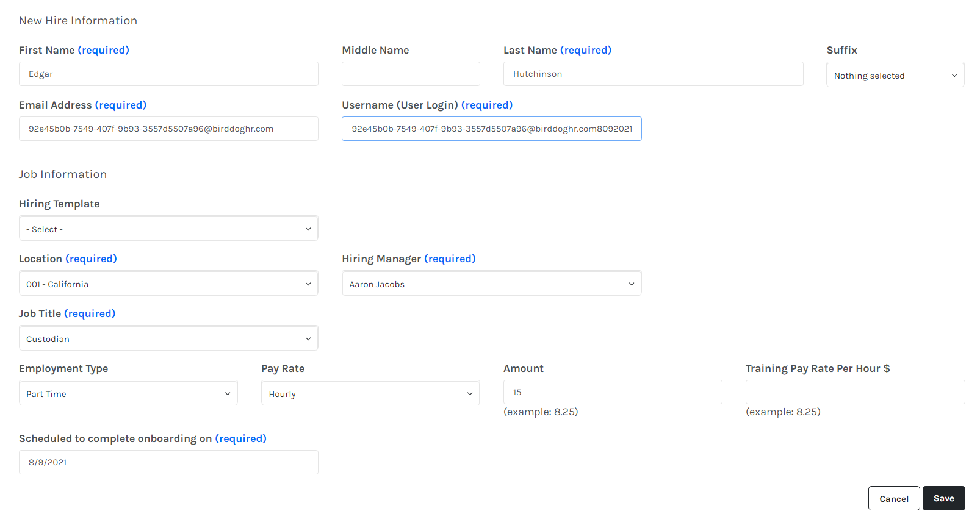
Task: Click the Pay Rate label
Action: point(283,368)
